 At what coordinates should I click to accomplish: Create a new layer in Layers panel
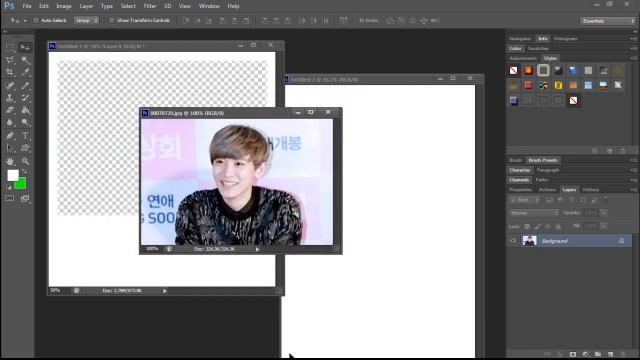[611, 354]
